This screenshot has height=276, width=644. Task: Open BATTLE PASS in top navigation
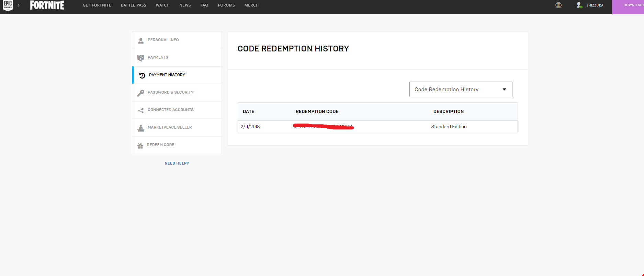(x=133, y=5)
